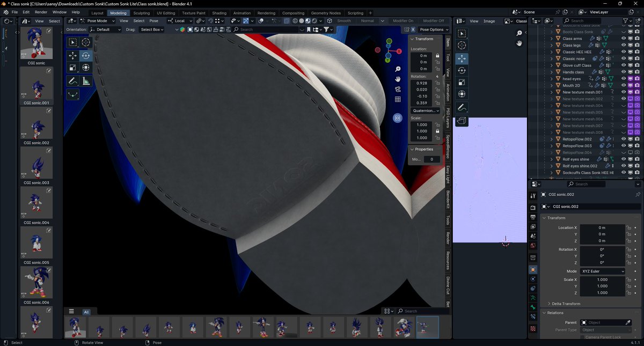Open Drag Select Box dropdown
This screenshot has width=644, height=346.
coord(152,30)
